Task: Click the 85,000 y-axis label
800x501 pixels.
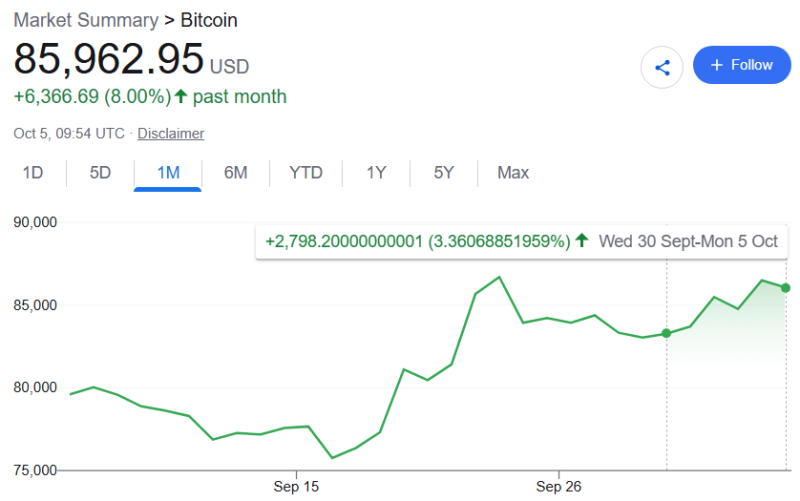Action: coord(35,305)
